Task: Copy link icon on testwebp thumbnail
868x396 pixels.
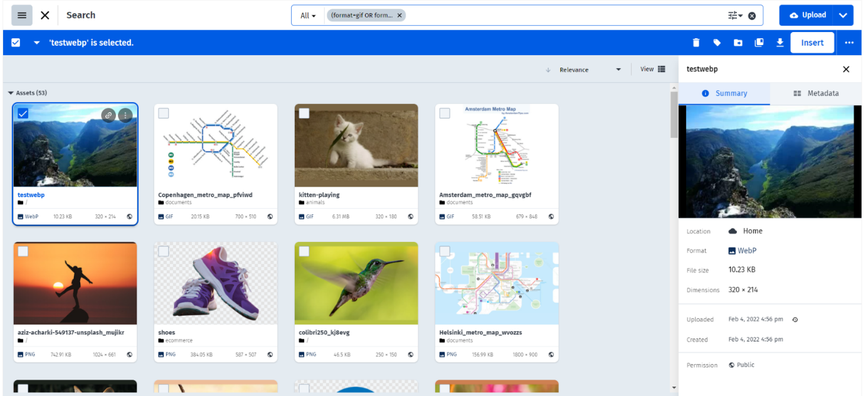Action: 109,115
